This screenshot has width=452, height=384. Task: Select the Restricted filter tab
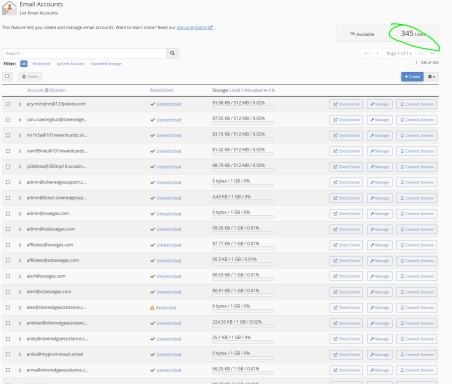click(x=41, y=64)
